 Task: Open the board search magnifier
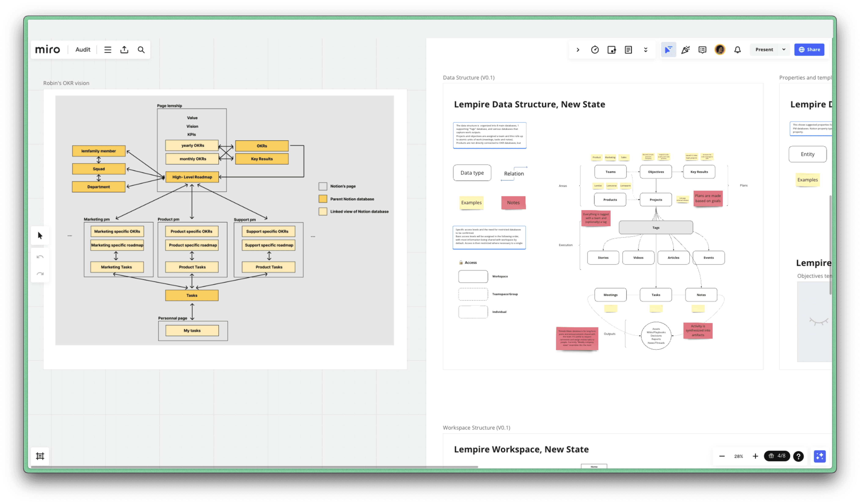tap(141, 50)
